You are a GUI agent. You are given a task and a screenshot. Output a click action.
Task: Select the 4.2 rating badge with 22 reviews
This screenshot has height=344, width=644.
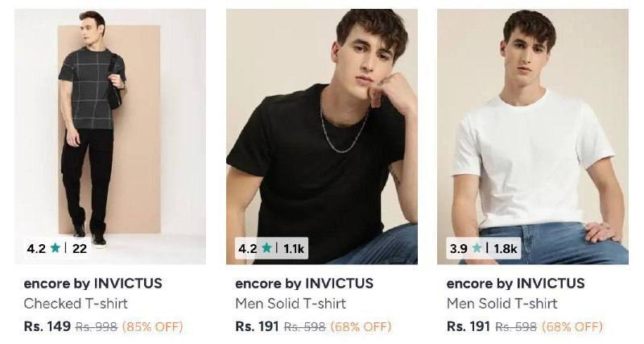pos(57,248)
